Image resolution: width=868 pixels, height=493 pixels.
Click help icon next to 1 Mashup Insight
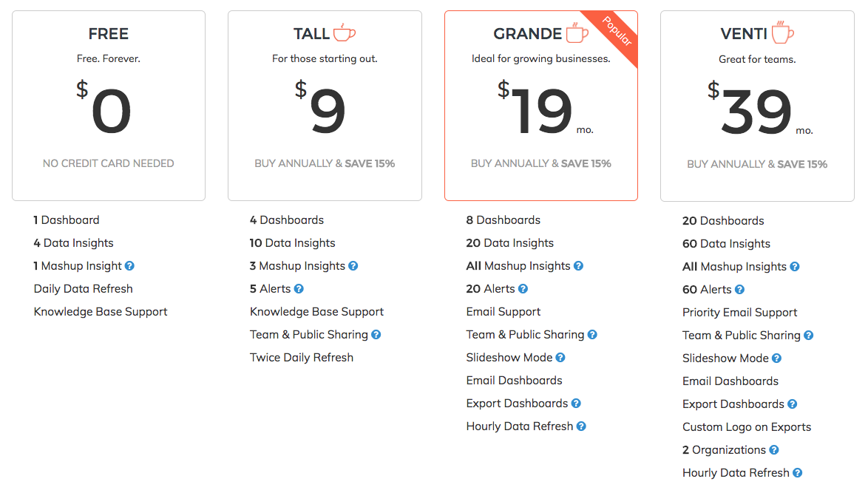click(129, 266)
